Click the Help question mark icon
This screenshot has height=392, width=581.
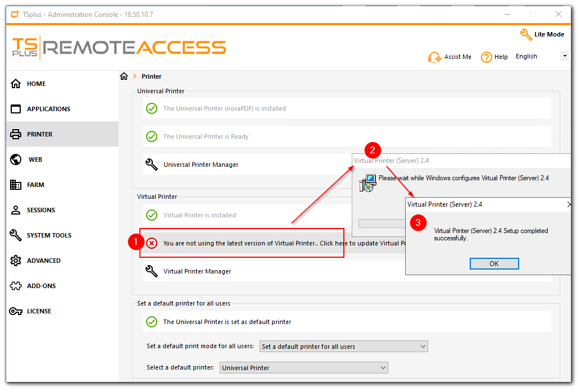coord(487,57)
